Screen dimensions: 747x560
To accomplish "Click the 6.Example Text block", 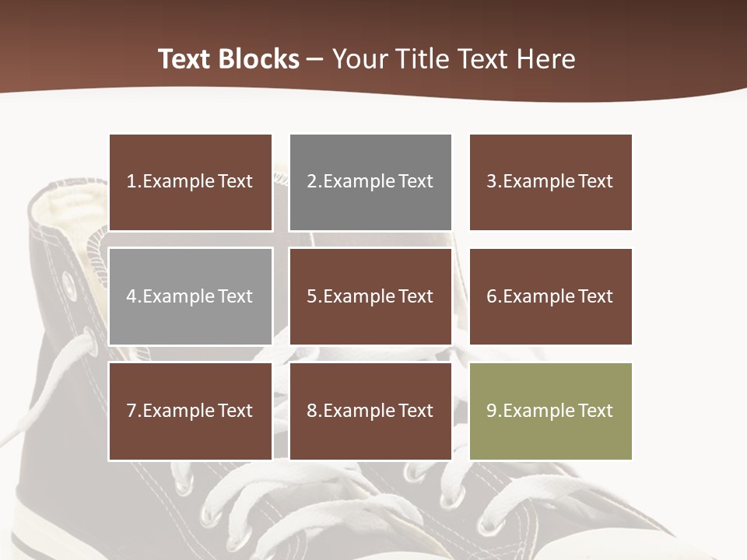I will click(x=551, y=296).
